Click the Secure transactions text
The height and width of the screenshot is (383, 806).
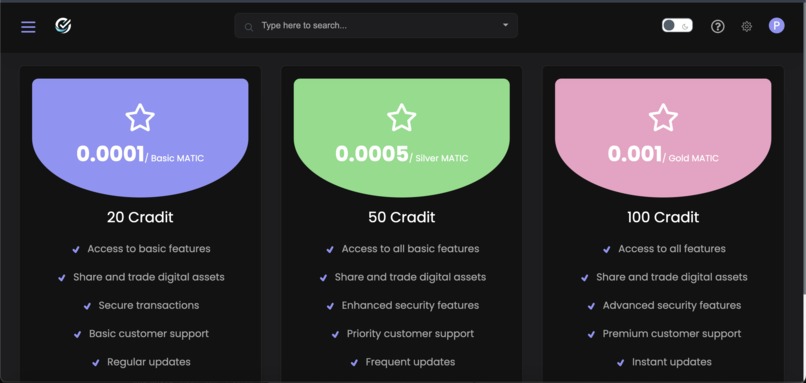149,305
